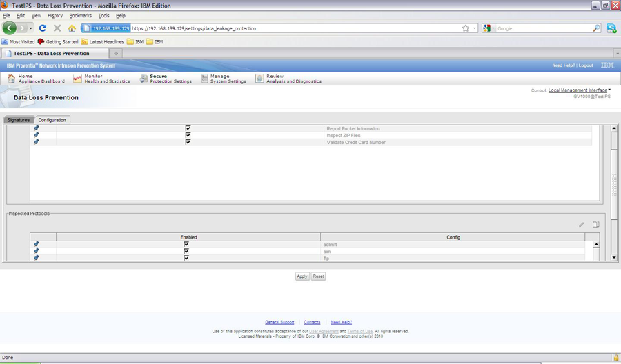Image resolution: width=621 pixels, height=364 pixels.
Task: Open the Most Visited bookmarks icon
Action: pos(5,41)
